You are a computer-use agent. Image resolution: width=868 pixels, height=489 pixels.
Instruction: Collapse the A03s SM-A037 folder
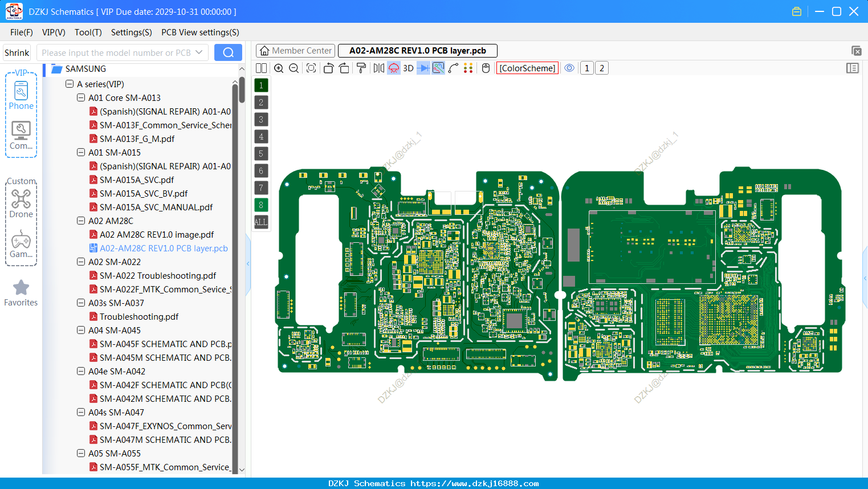[81, 303]
